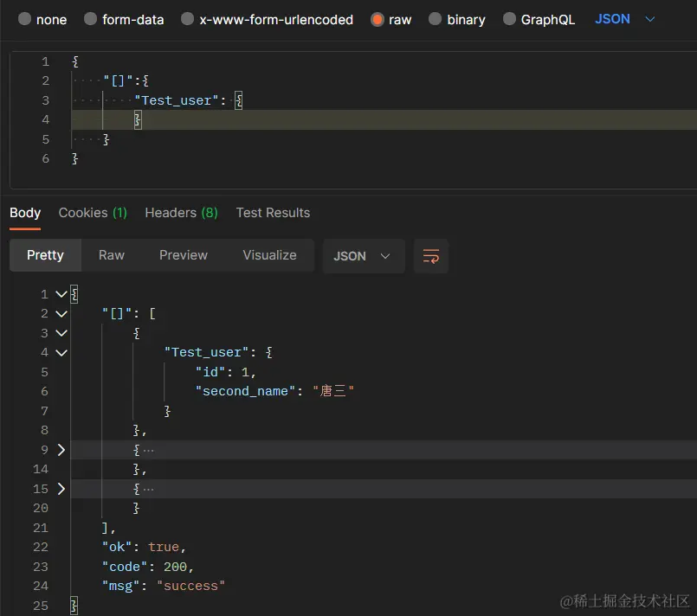Expand the folded object on response line 9
The image size is (697, 616).
[61, 450]
